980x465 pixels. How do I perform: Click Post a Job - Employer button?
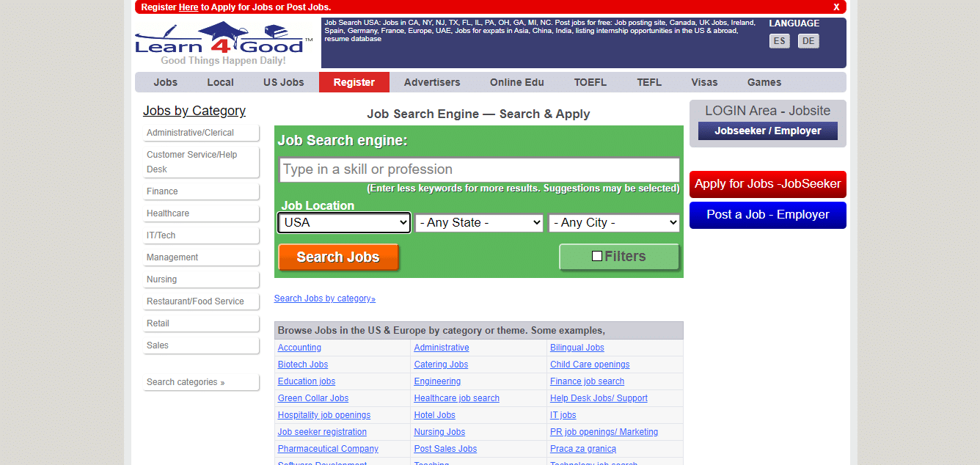coord(768,215)
